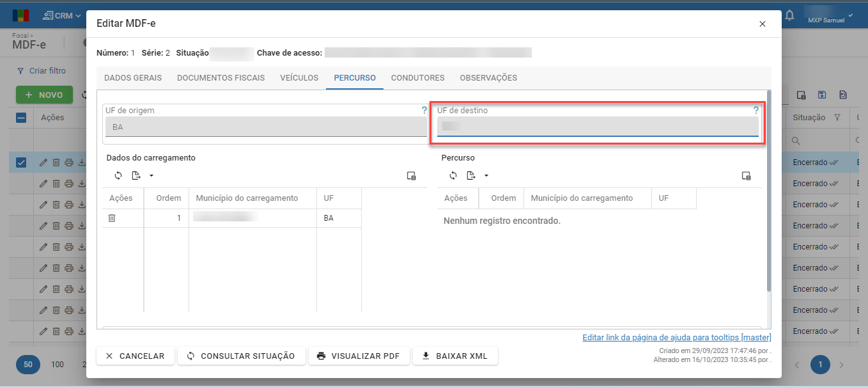Export the Dados do carregamento grid
This screenshot has width=868, height=387.
click(136, 175)
